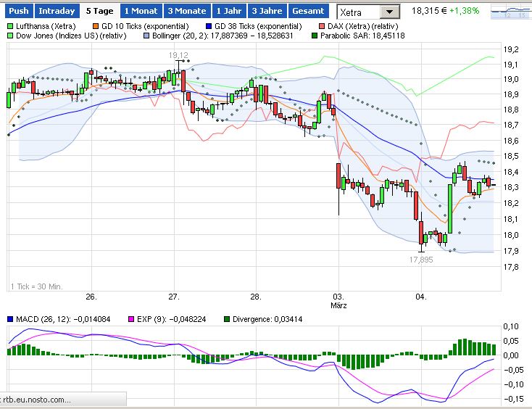The height and width of the screenshot is (409, 532).
Task: Click the Parabolic SAR: 18,45118 text
Action: [362, 36]
